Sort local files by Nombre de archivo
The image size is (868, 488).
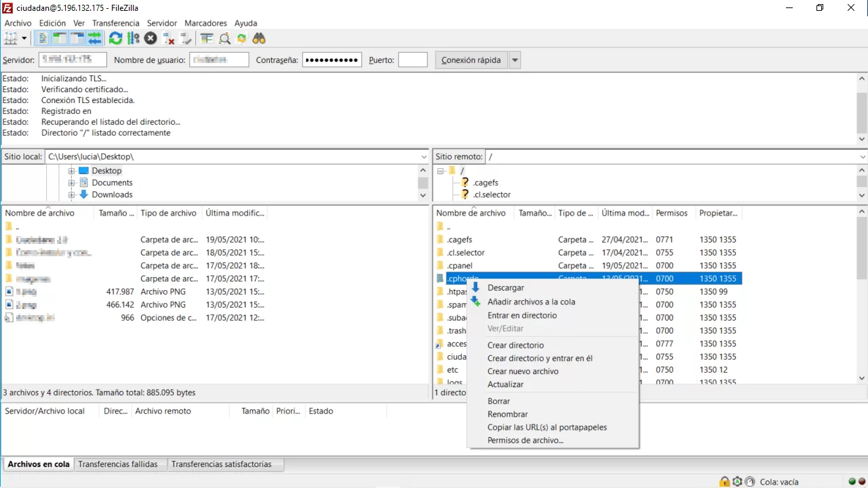(x=48, y=213)
